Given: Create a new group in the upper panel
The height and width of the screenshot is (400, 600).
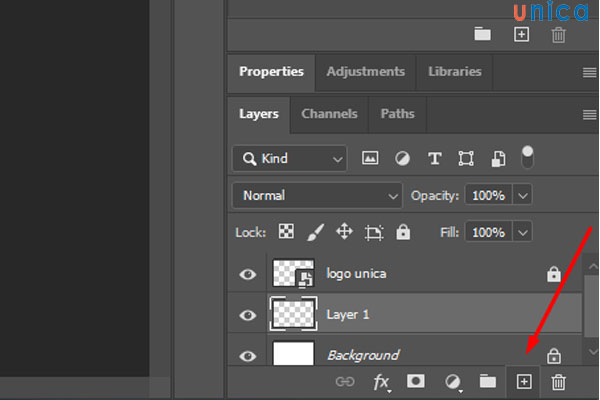Looking at the screenshot, I should click(x=483, y=34).
